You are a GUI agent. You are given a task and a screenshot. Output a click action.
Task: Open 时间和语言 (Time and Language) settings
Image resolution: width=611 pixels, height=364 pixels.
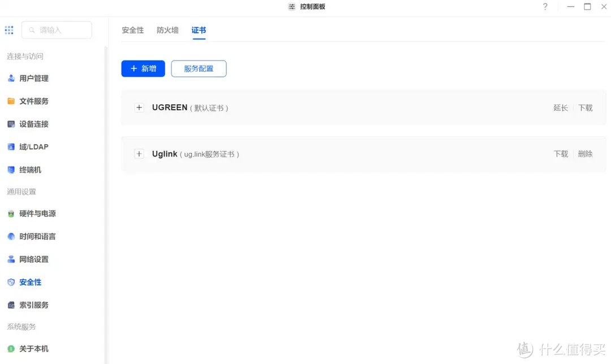coord(36,236)
